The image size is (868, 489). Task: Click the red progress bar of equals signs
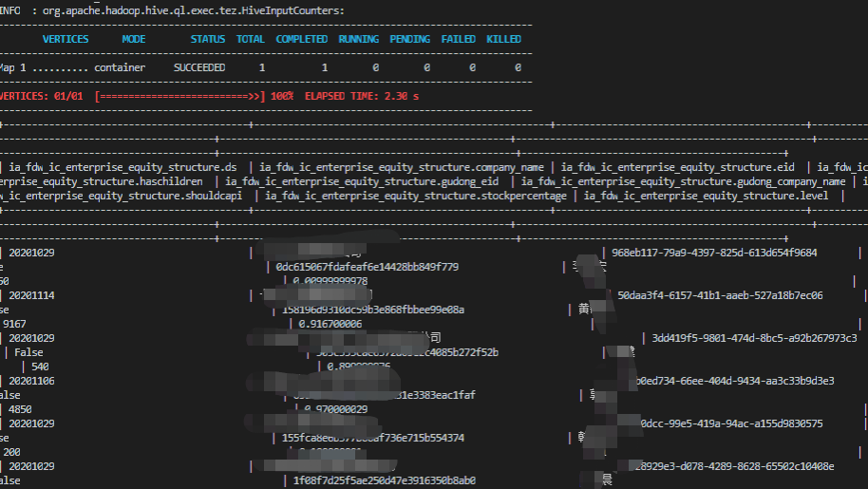pos(179,96)
